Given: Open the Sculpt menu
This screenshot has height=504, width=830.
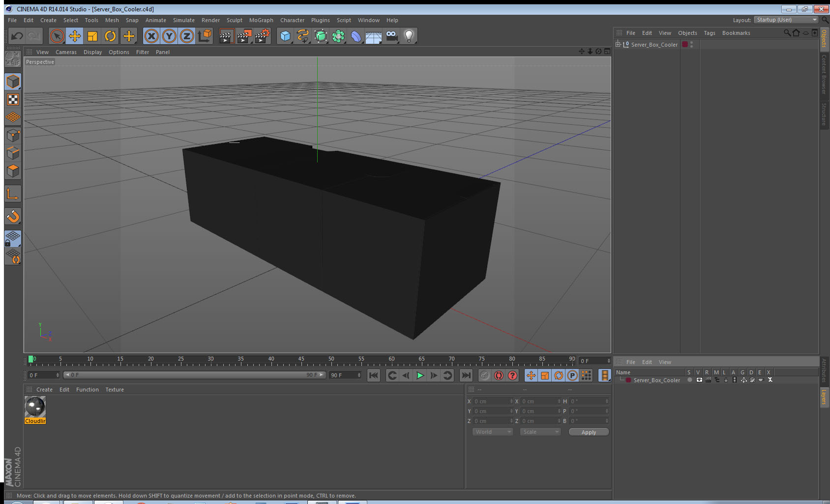Looking at the screenshot, I should pos(235,20).
